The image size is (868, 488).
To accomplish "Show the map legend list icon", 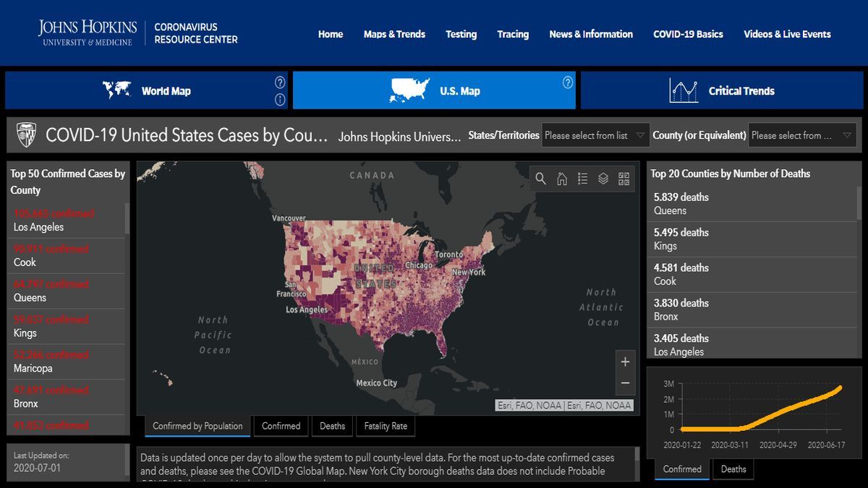I will 582,179.
